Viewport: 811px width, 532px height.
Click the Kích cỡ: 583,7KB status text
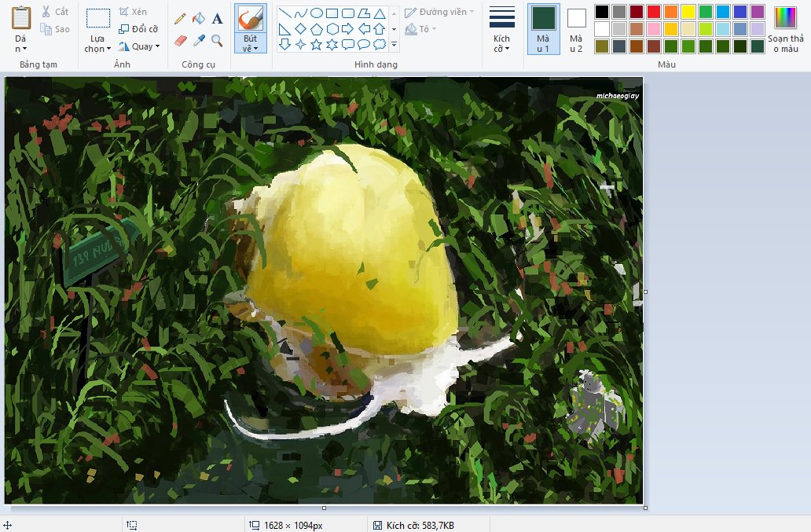click(x=420, y=525)
